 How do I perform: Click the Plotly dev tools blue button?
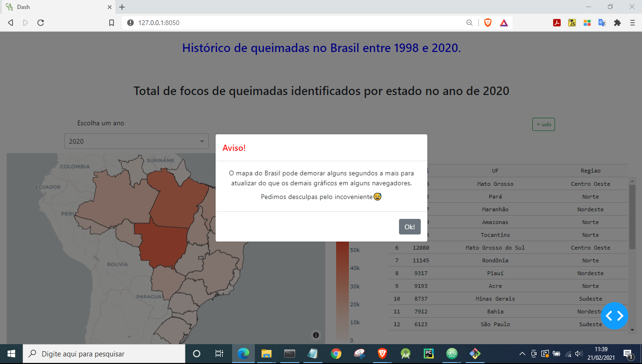coord(615,316)
